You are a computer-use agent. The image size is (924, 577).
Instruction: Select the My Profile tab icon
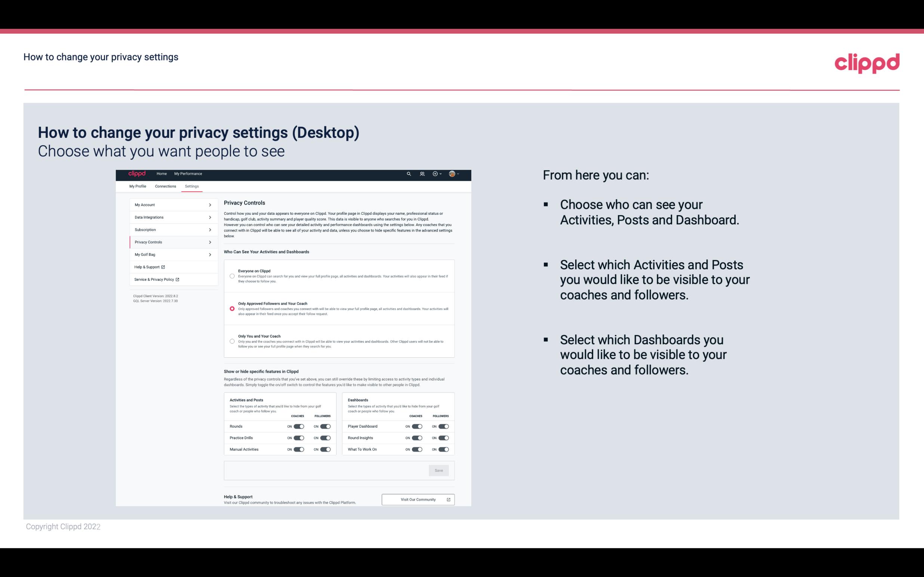[x=138, y=186]
